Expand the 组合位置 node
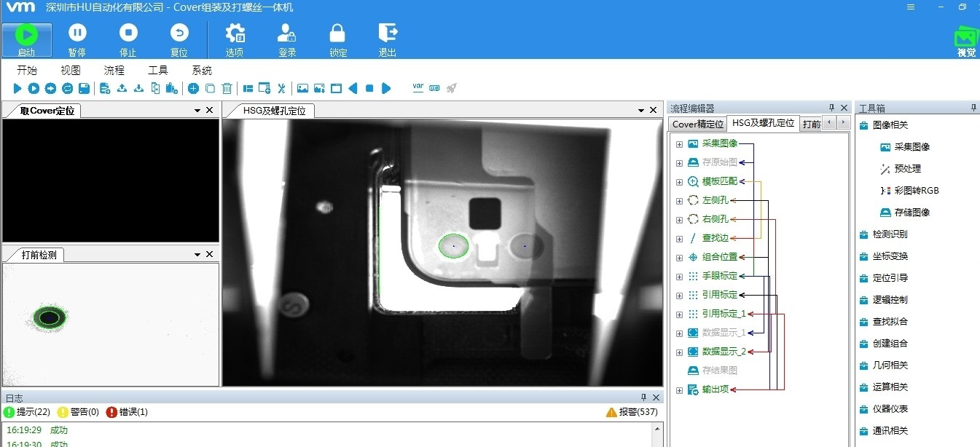 (x=679, y=258)
